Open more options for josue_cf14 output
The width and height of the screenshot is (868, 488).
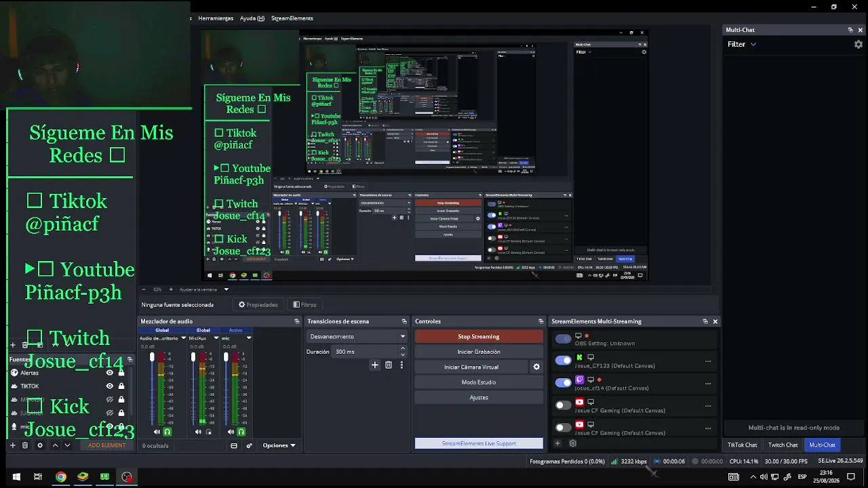coord(708,384)
